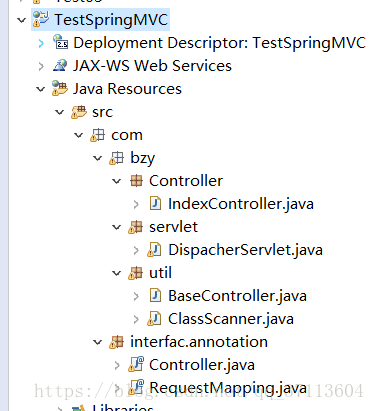Collapse the util package

point(117,273)
